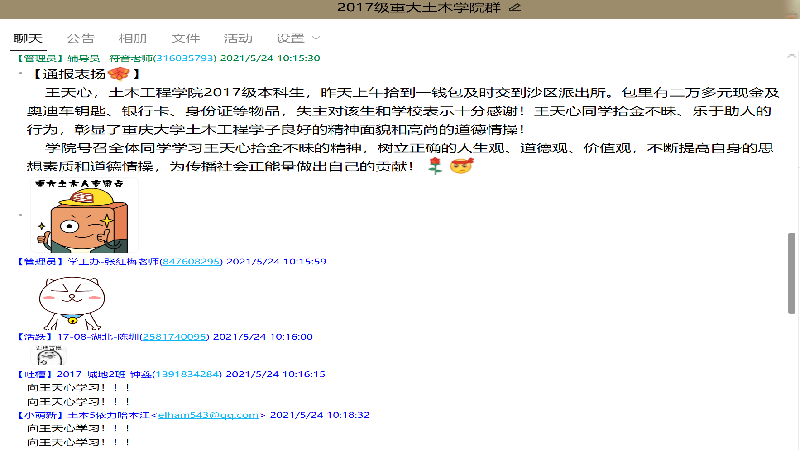Click the 【小萌新】 sender label
The image size is (800, 450).
click(40, 415)
